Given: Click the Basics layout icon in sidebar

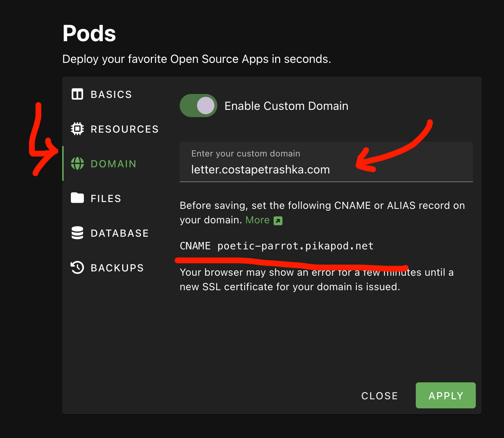Looking at the screenshot, I should coord(77,94).
